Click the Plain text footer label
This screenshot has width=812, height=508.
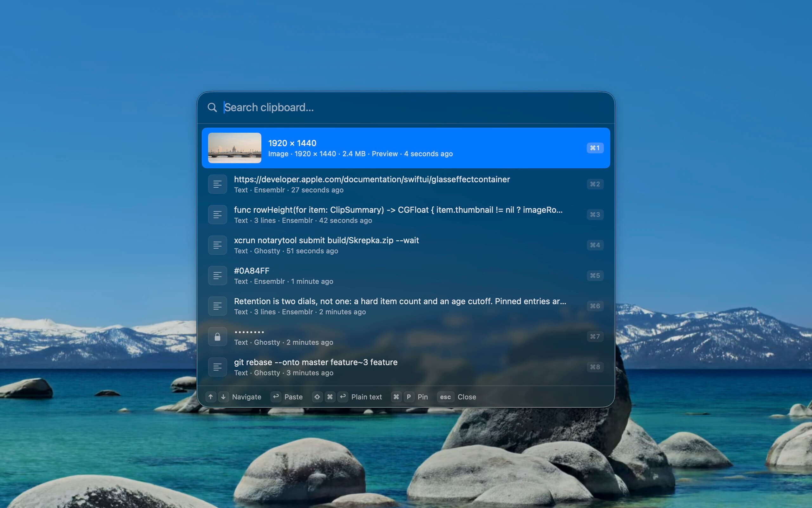point(366,397)
